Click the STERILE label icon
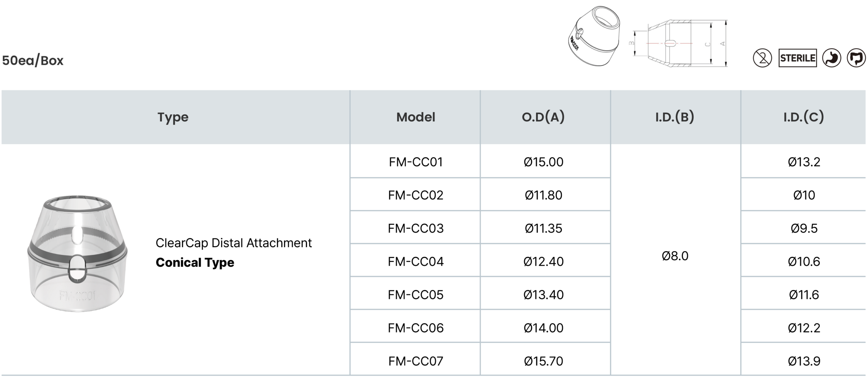The width and height of the screenshot is (868, 378). pos(797,58)
